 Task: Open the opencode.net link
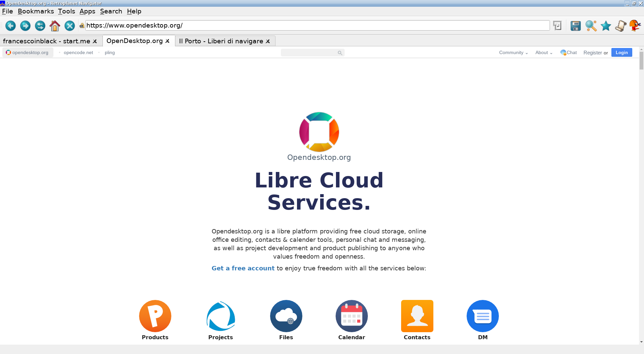point(78,52)
